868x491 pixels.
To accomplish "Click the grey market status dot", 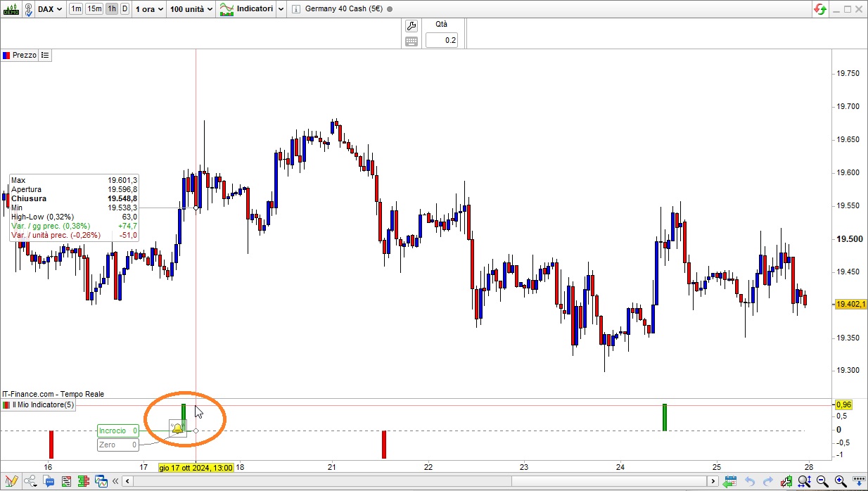I will click(390, 9).
